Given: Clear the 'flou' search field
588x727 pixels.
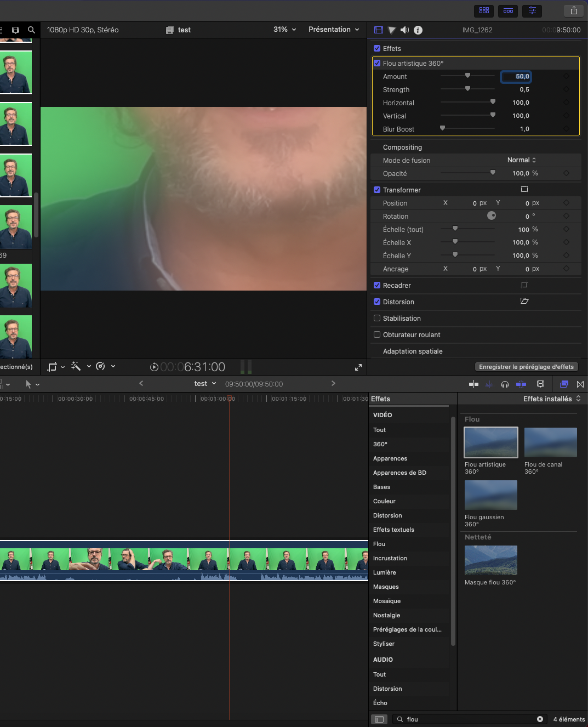Looking at the screenshot, I should point(540,719).
